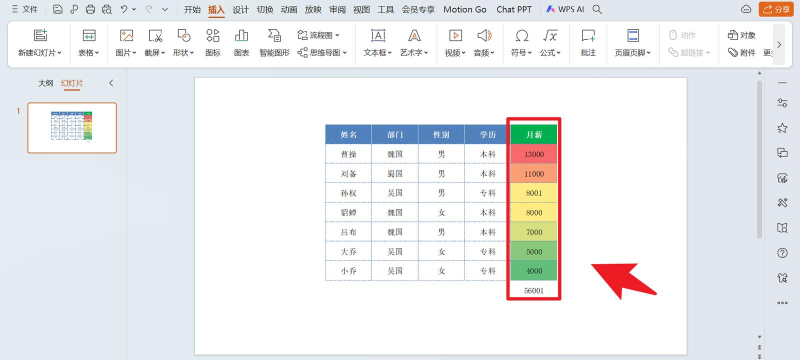Click the book icon in right sidebar
This screenshot has height=360, width=800.
point(782,228)
